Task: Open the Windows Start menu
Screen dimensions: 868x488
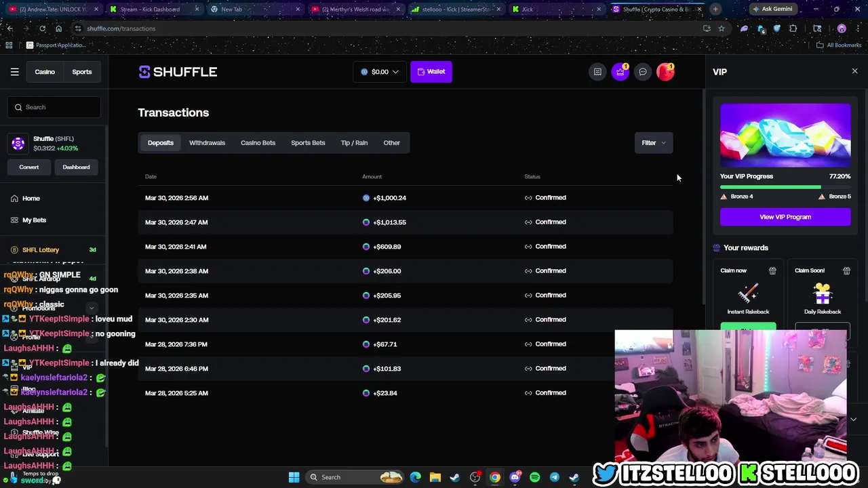Action: [294, 477]
